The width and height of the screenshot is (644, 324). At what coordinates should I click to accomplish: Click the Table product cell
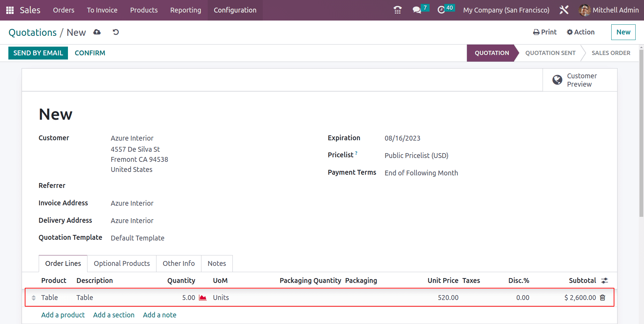point(49,298)
